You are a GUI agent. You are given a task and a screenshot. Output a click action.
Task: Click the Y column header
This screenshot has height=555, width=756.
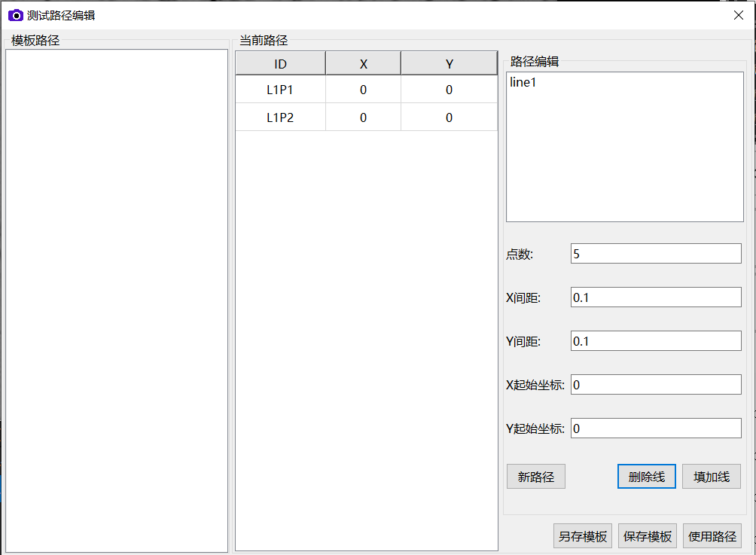point(449,64)
